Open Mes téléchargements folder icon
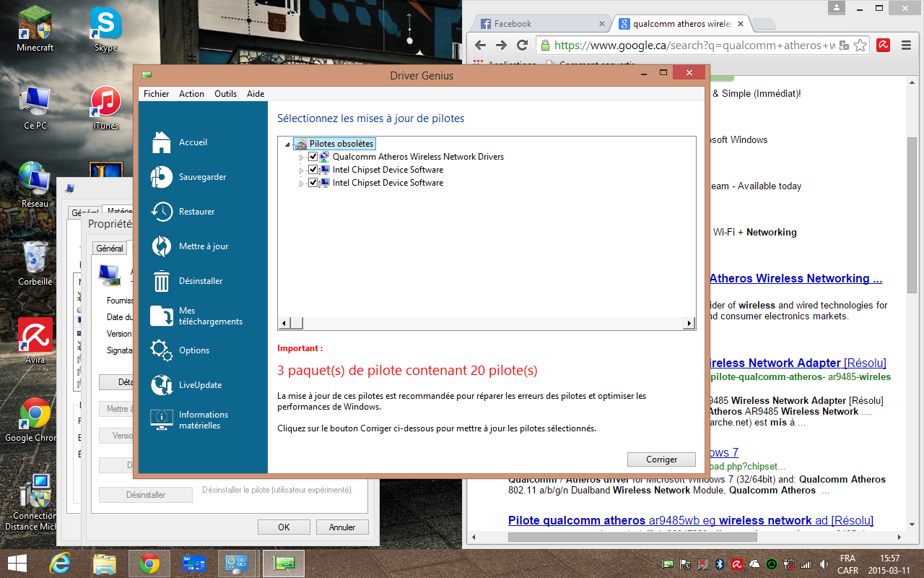The image size is (924, 578). coord(162,316)
